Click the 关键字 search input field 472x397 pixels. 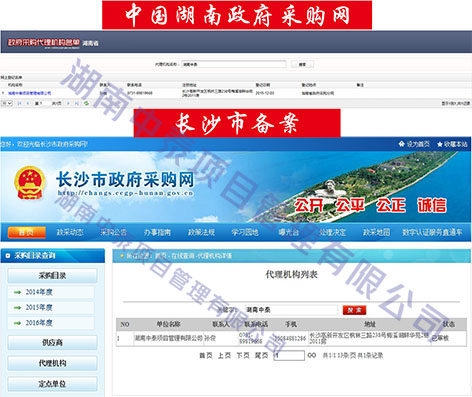[x=291, y=310]
